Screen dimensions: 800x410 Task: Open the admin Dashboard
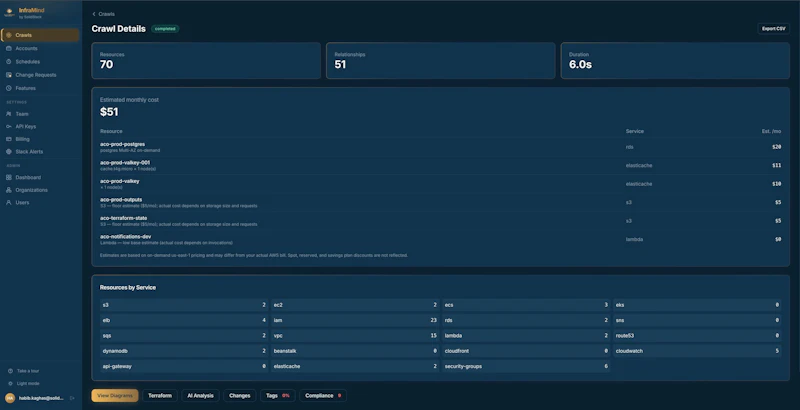40,177
